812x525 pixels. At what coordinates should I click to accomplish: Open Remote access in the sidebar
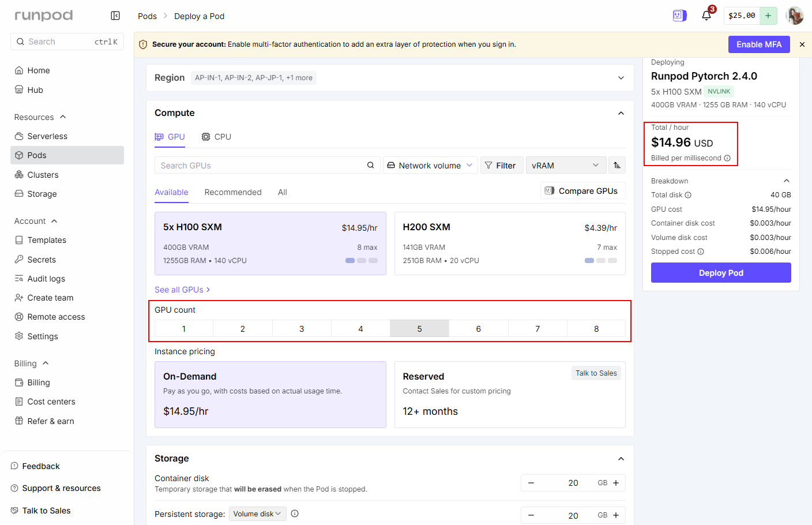point(67,317)
